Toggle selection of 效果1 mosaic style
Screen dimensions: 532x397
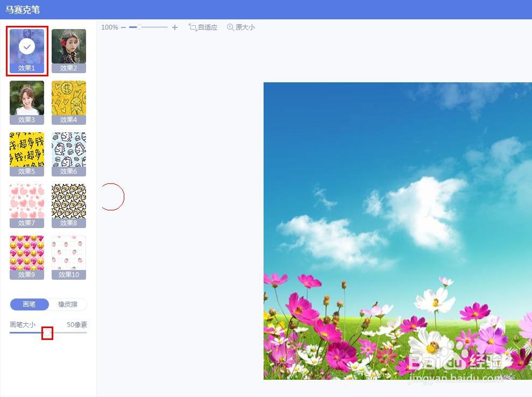(x=26, y=51)
